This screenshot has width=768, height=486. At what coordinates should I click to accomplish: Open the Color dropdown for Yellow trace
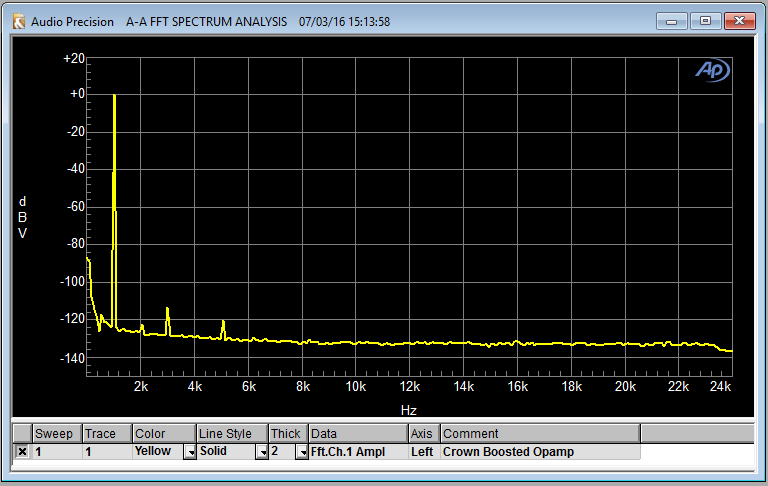pyautogui.click(x=190, y=452)
